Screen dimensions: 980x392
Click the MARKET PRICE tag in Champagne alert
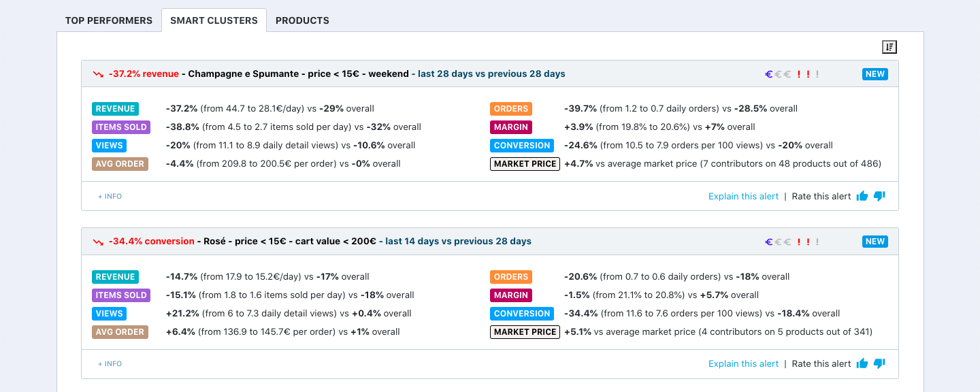525,164
